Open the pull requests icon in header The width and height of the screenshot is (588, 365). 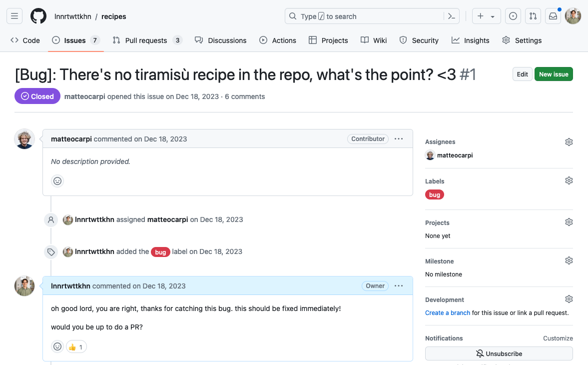pos(533,16)
